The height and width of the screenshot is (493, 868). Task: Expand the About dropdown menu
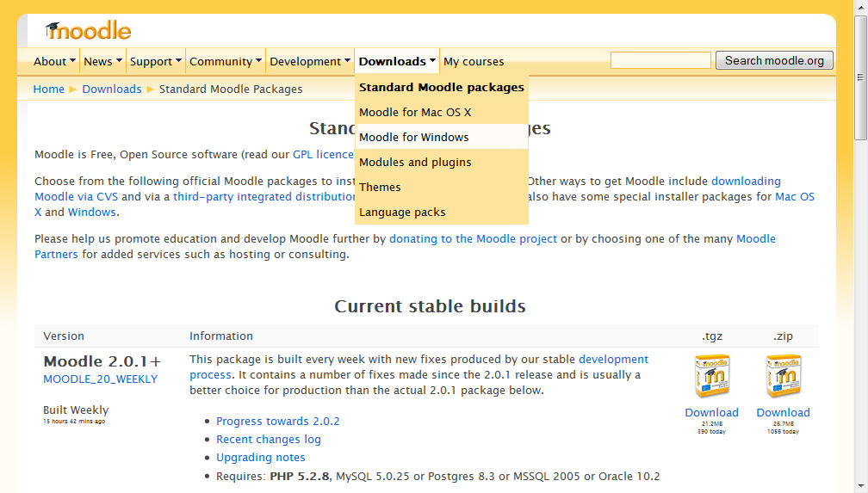(55, 61)
